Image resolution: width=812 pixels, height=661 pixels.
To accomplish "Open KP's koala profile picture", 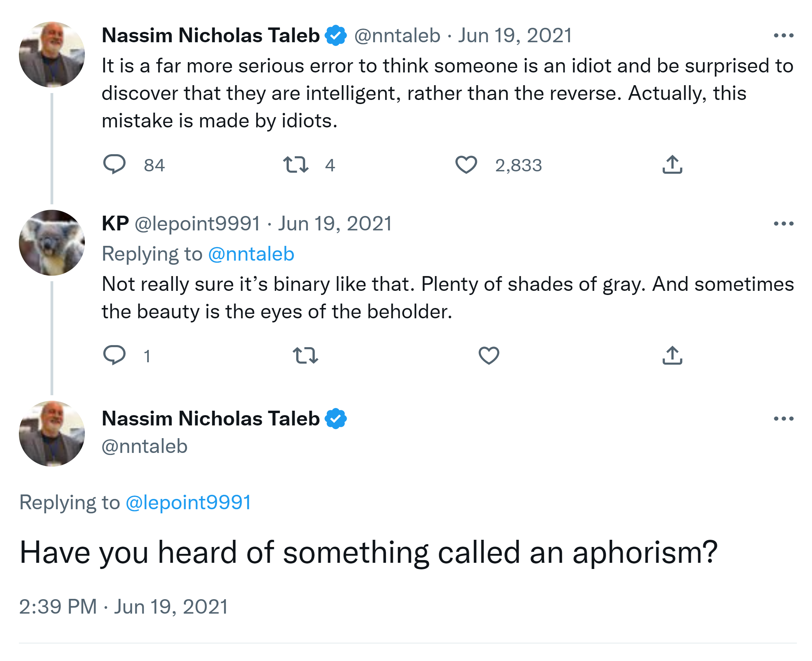I will (x=52, y=242).
